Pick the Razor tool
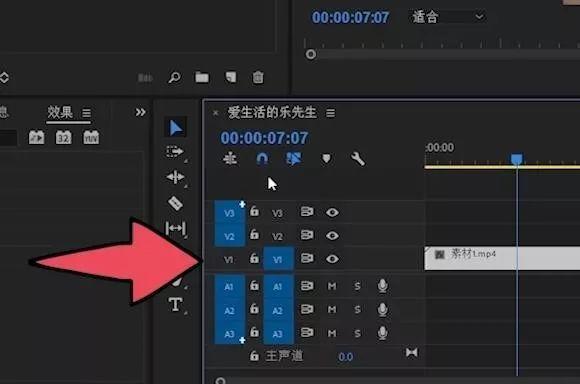 pyautogui.click(x=175, y=203)
